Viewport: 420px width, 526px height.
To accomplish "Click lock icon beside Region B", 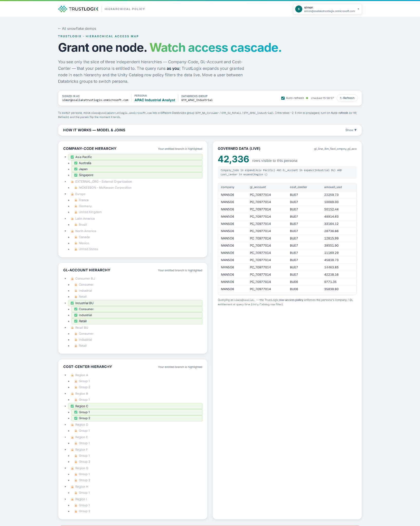I will (x=72, y=394).
